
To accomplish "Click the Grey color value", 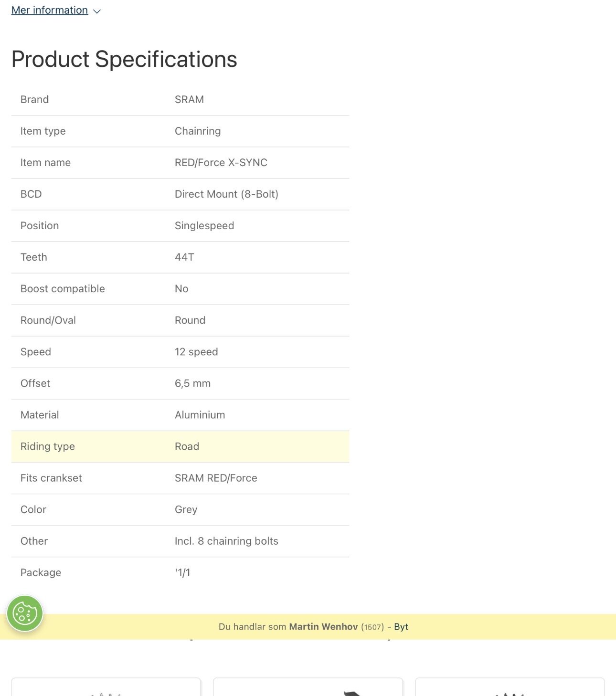I will tap(186, 509).
